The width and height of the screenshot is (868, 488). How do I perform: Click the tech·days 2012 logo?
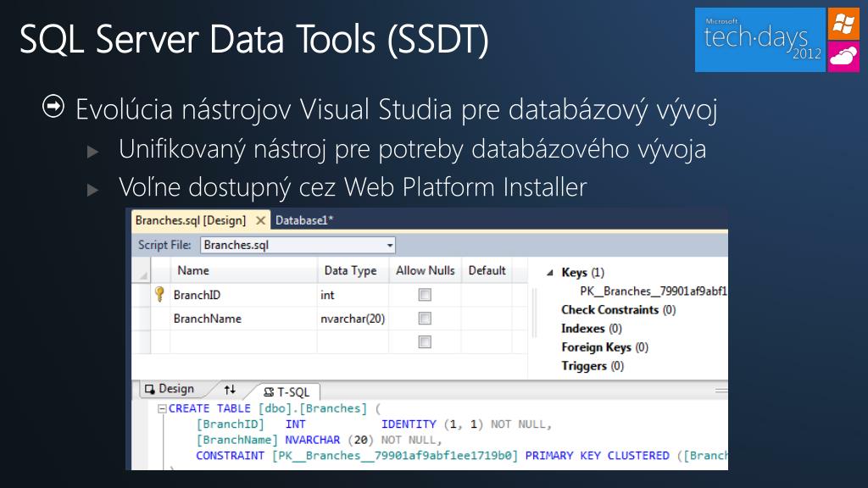760,40
